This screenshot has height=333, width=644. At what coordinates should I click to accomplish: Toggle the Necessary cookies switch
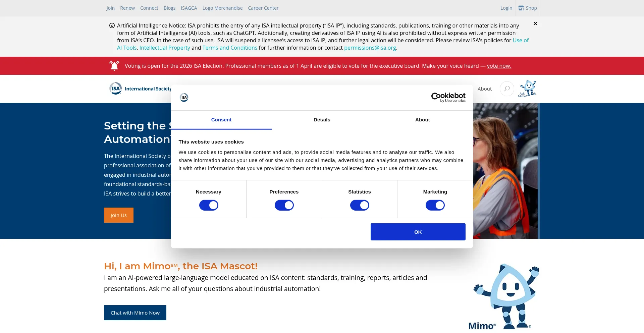pyautogui.click(x=209, y=205)
